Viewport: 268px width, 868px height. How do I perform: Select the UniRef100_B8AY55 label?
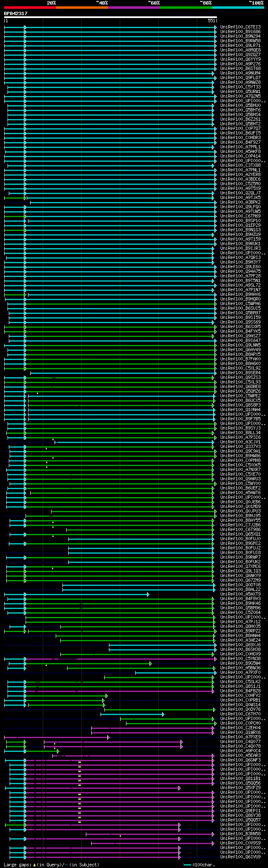point(240,521)
